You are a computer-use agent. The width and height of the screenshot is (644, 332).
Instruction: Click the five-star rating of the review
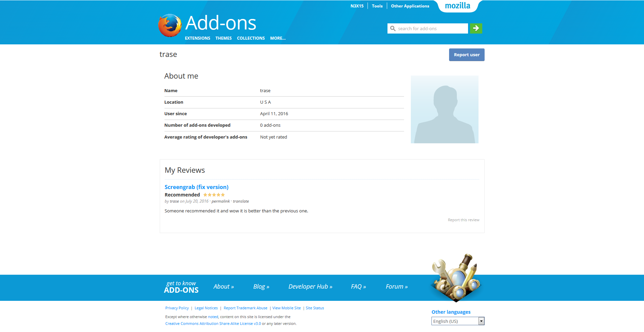pyautogui.click(x=214, y=195)
